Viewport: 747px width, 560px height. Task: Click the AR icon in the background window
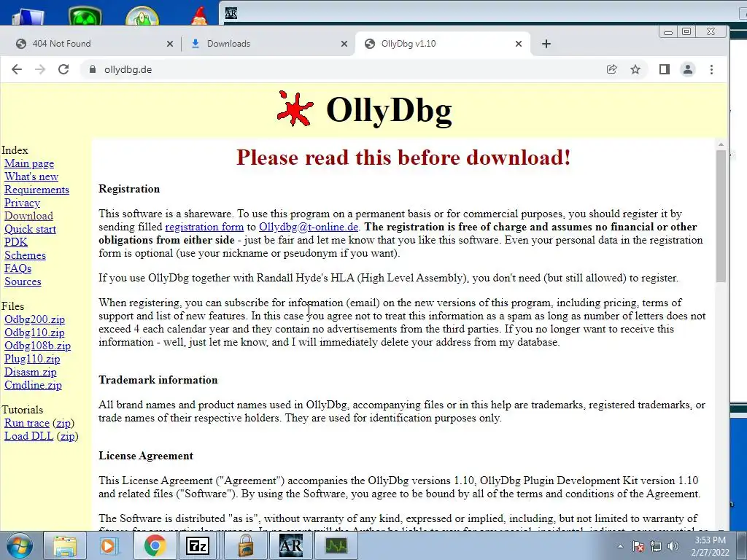(231, 13)
